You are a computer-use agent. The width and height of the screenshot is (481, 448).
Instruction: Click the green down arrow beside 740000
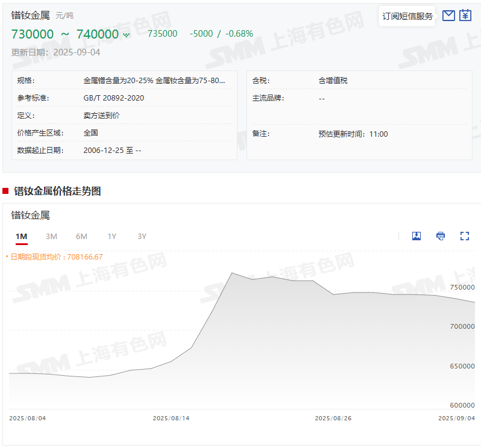(127, 35)
